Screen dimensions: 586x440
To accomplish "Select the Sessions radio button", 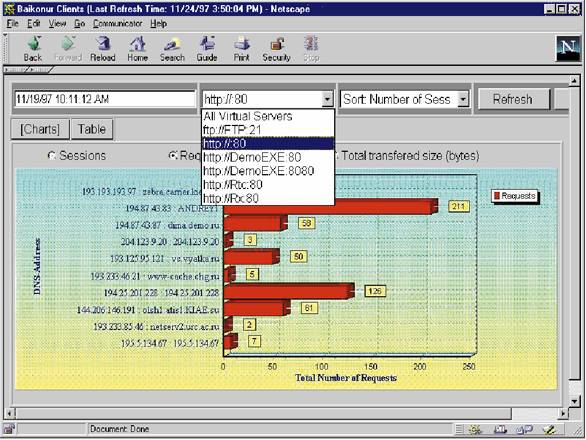I will pos(52,155).
